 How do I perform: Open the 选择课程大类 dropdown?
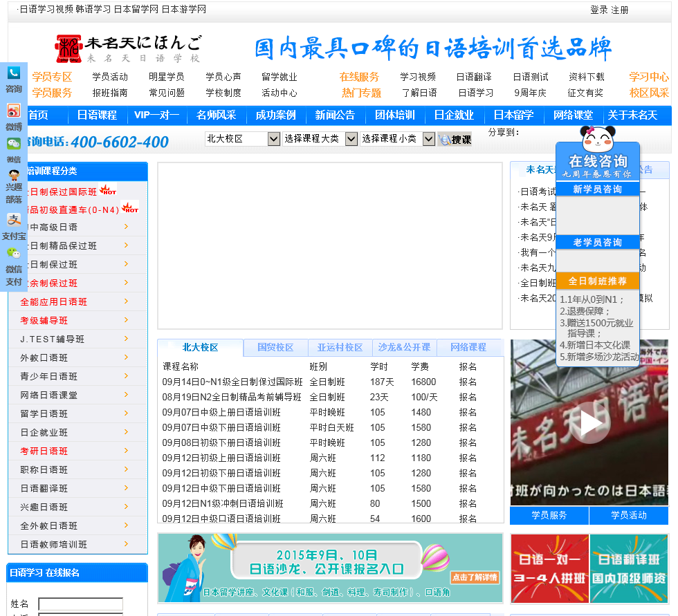[x=320, y=139]
